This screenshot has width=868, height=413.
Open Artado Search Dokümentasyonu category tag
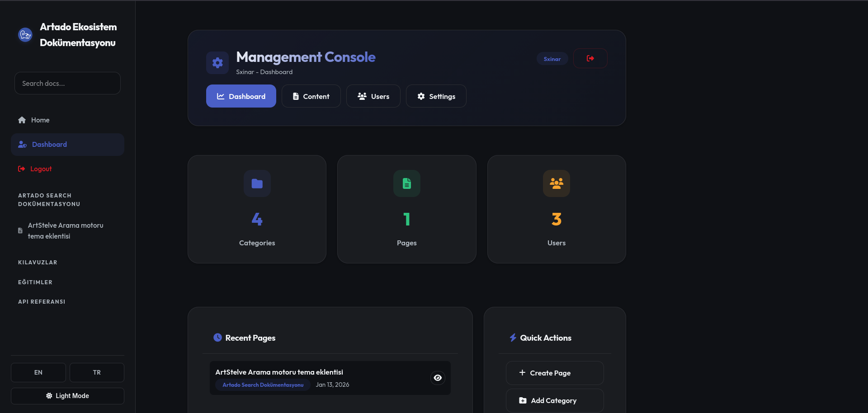[263, 385]
